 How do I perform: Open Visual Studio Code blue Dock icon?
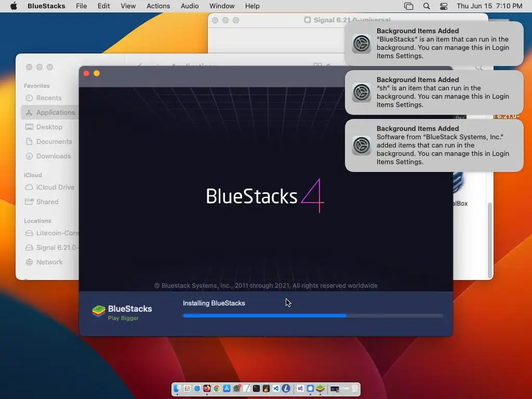[x=276, y=389]
